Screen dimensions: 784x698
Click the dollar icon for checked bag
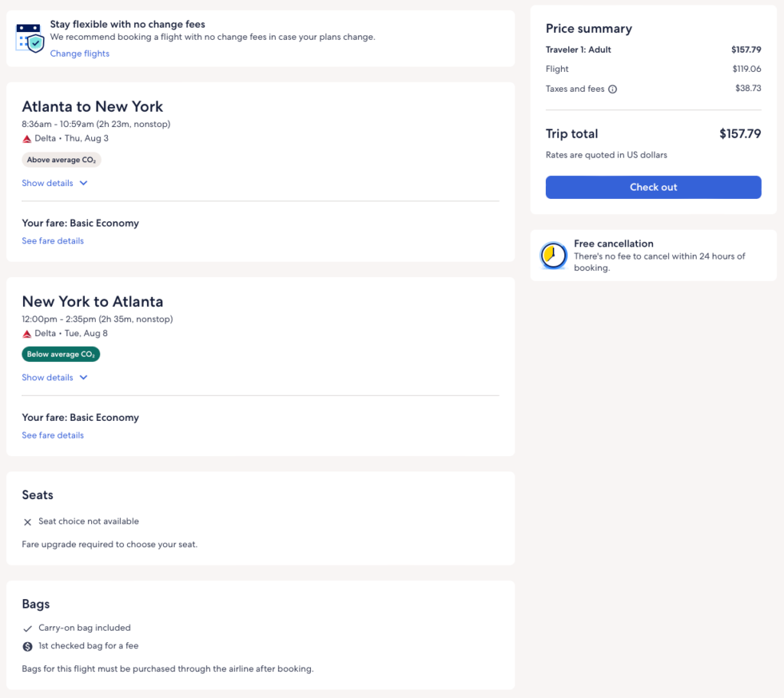28,646
